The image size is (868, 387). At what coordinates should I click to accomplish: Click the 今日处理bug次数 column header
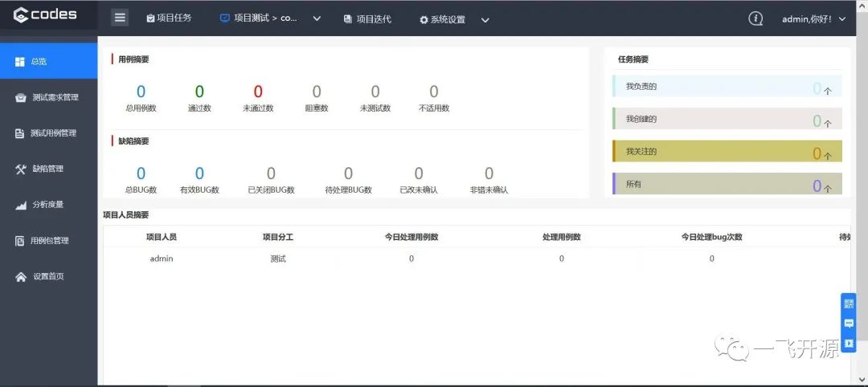(x=712, y=237)
